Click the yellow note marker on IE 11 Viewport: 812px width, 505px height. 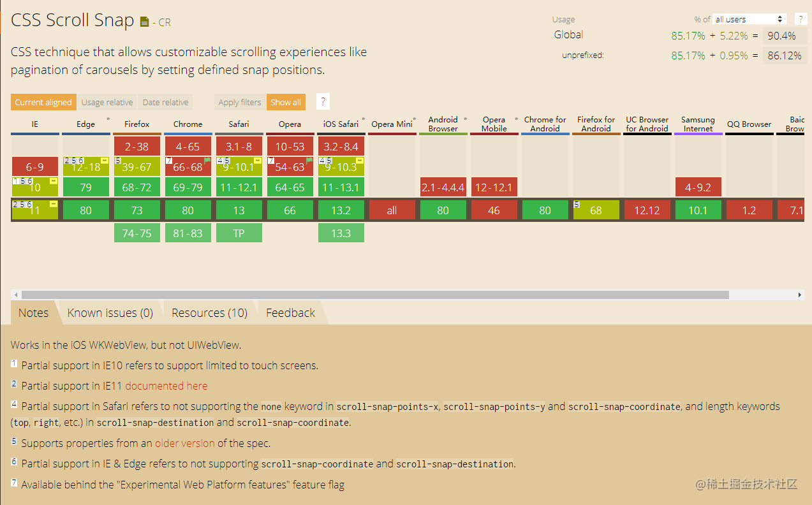click(54, 204)
